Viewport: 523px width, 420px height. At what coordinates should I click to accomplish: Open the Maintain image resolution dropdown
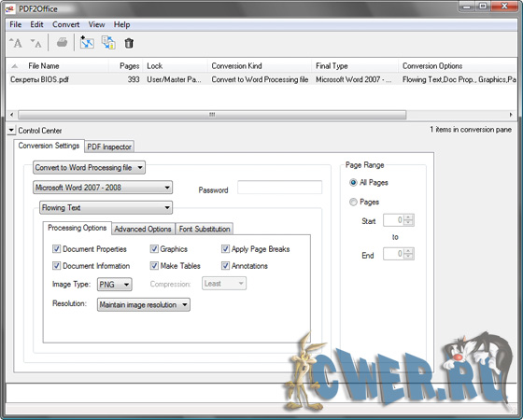(144, 304)
